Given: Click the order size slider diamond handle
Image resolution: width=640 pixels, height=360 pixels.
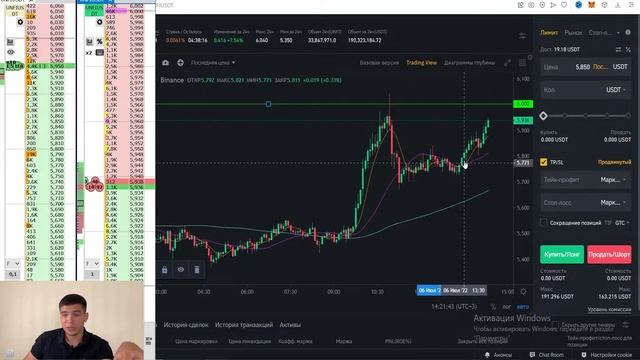Looking at the screenshot, I should click(543, 116).
